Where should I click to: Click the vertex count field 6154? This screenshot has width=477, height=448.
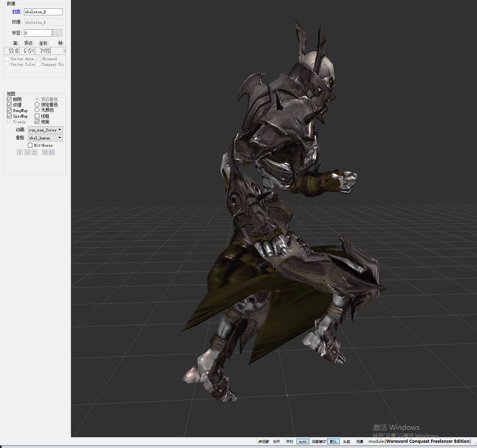click(27, 51)
